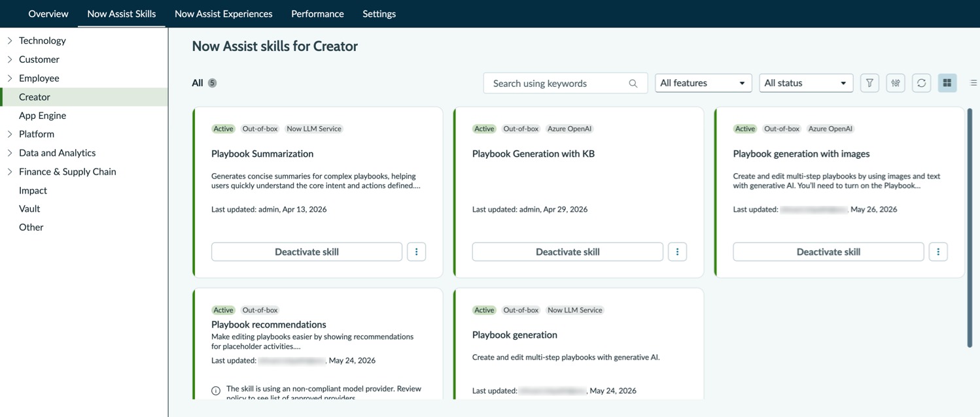Deactivate Playbook Generation with KB skill
Screen dimensions: 980x417
(x=568, y=252)
